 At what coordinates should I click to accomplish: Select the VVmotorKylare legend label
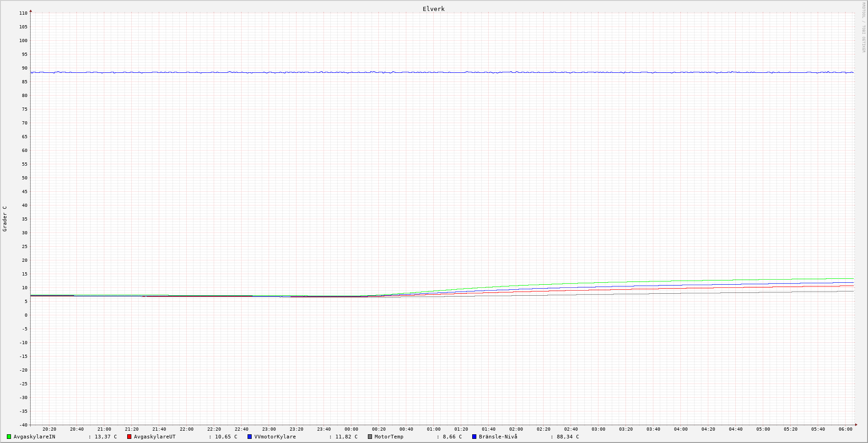pos(275,437)
